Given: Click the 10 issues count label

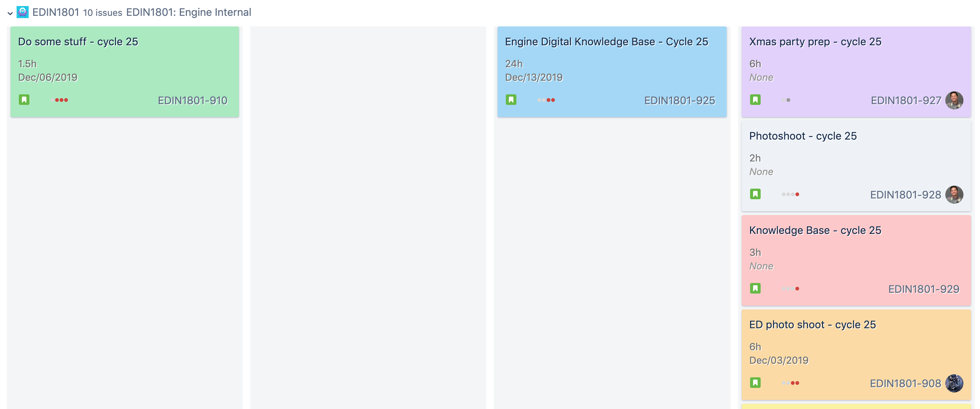Looking at the screenshot, I should 103,13.
